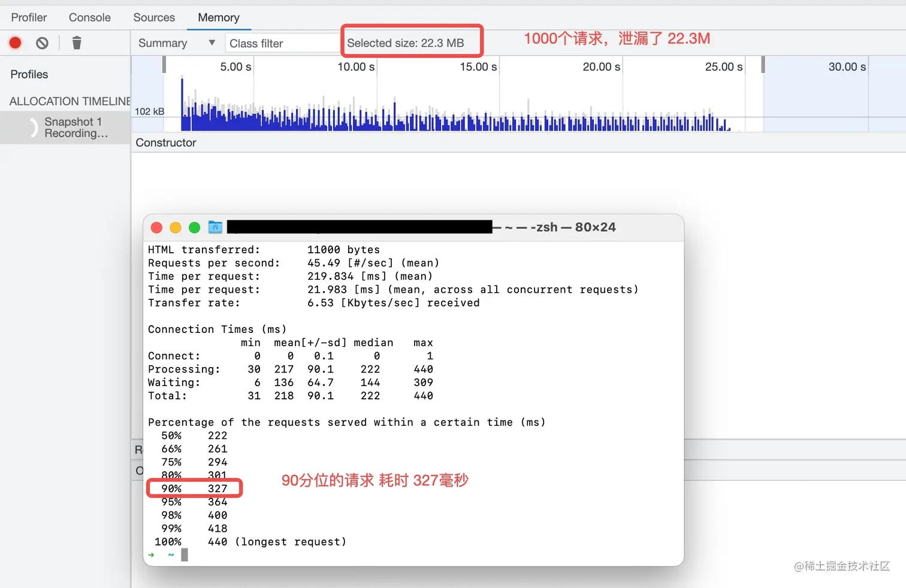906x588 pixels.
Task: Delete selected profile with the trash icon
Action: [x=77, y=43]
